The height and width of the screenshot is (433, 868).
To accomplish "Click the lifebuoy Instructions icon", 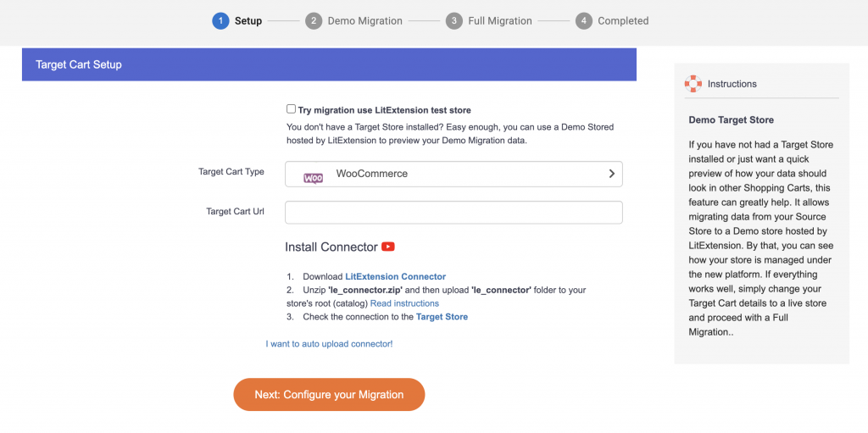I will coord(693,84).
